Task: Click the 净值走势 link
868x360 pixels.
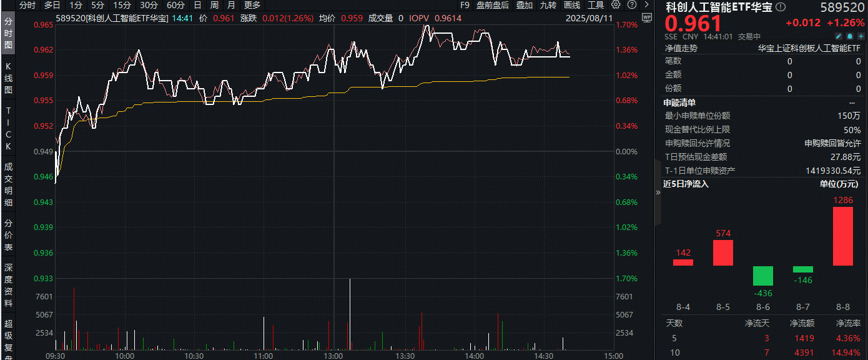Action: point(681,47)
